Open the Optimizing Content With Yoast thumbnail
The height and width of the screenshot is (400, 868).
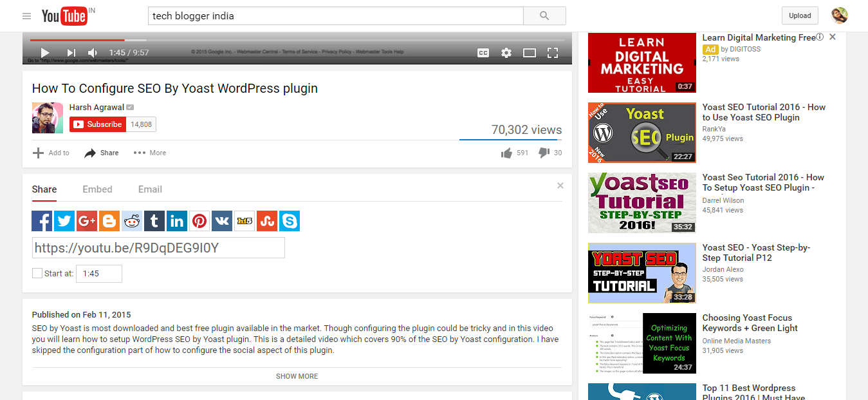pos(642,343)
